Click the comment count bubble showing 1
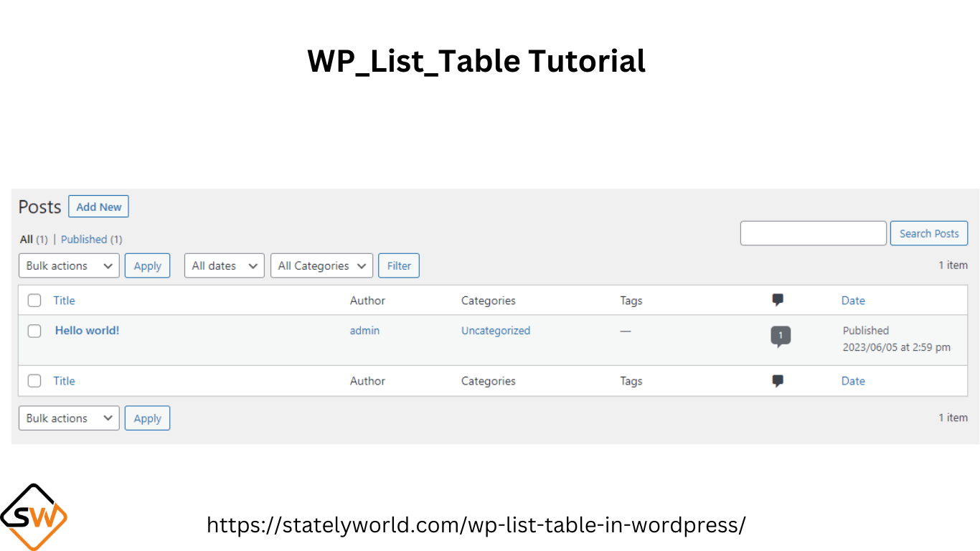 click(781, 336)
